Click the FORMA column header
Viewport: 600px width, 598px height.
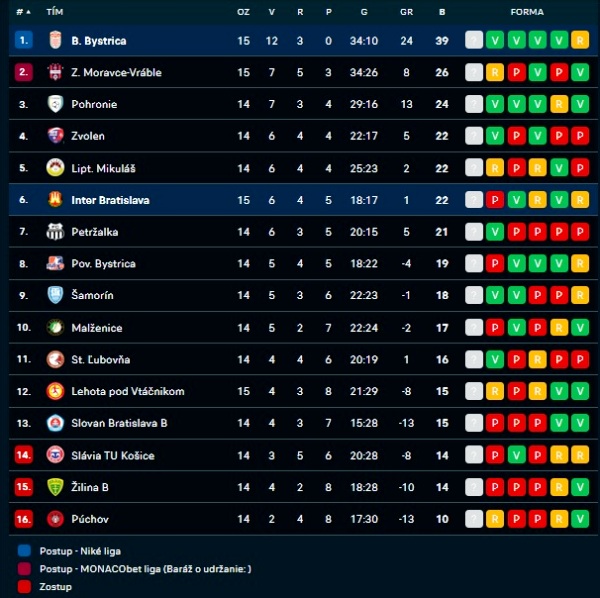[x=527, y=12]
